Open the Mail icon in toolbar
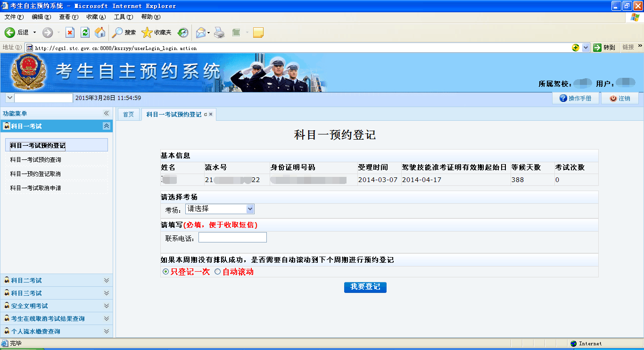Image resolution: width=644 pixels, height=350 pixels. click(x=201, y=33)
